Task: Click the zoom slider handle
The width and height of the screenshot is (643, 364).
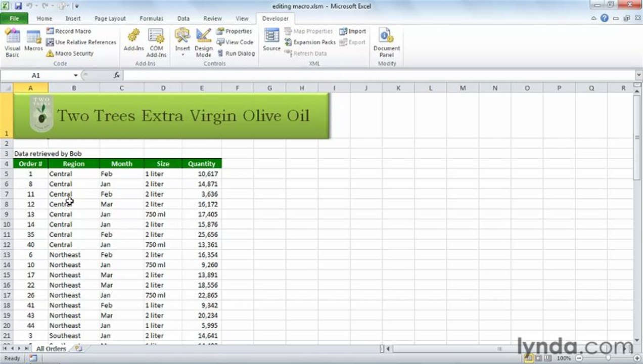Action: (608, 358)
